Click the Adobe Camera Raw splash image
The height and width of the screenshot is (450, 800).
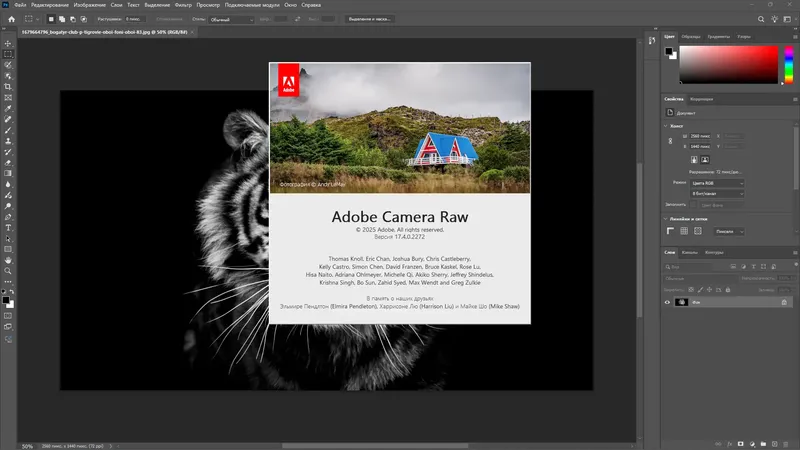click(x=400, y=129)
